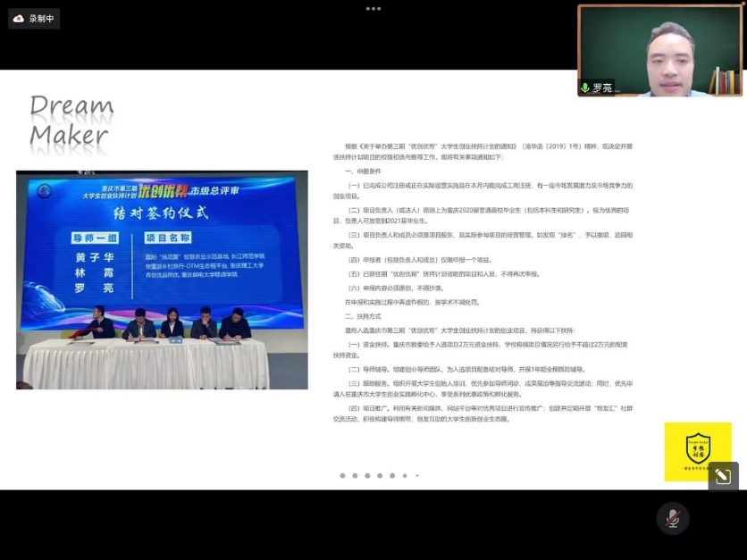Expand meeting controls from the top dots
Screen dimensions: 747x560
pyautogui.click(x=373, y=10)
